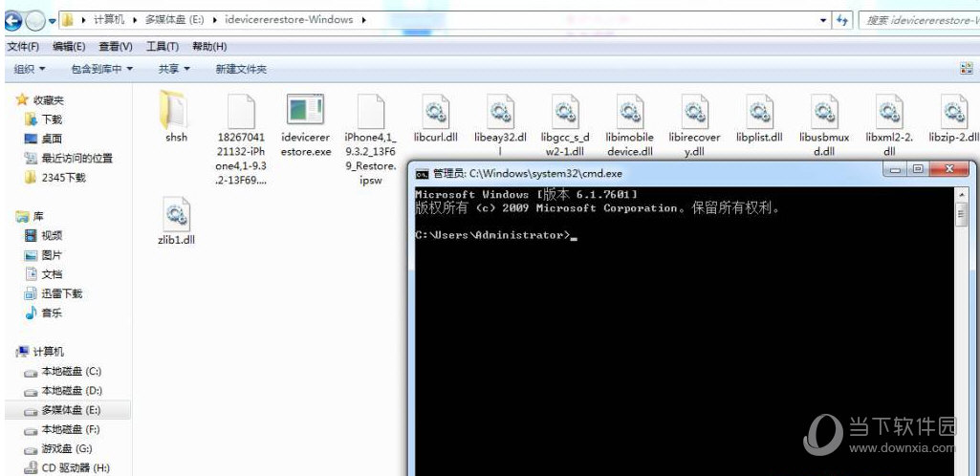Expand the 共享 dropdown
The image size is (980, 476).
tap(174, 69)
